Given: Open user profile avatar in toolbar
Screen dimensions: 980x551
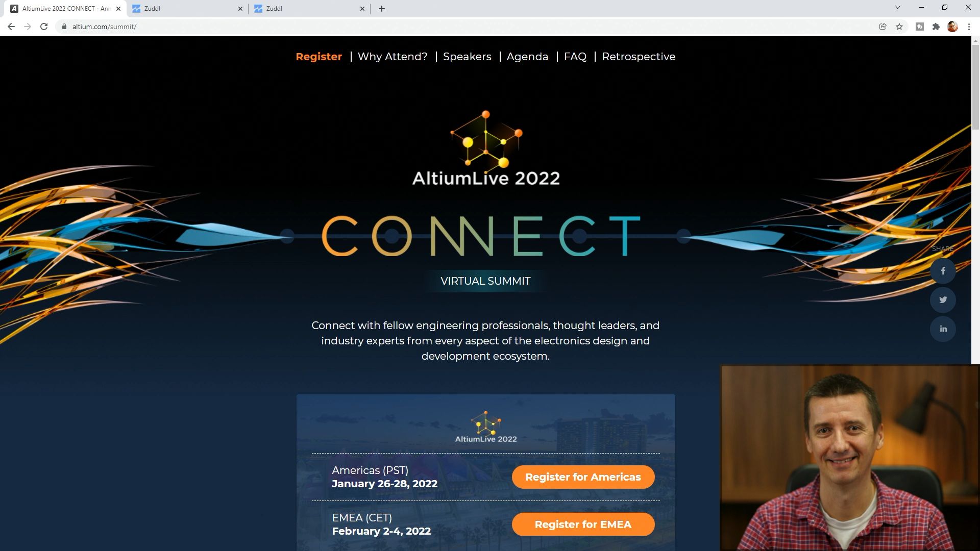Looking at the screenshot, I should 952,27.
